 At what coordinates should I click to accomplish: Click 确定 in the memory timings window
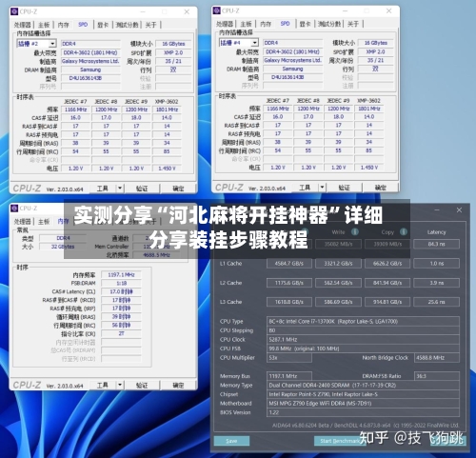tap(178, 385)
